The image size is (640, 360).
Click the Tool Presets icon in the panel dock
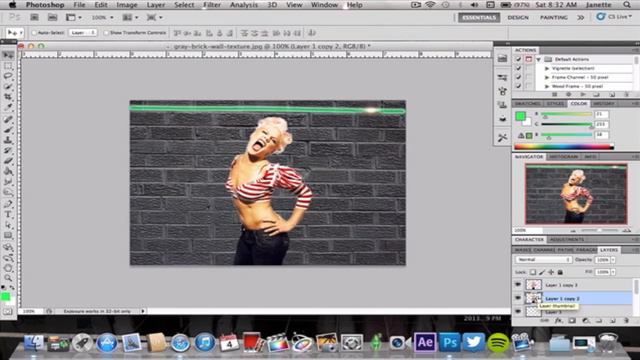502,138
